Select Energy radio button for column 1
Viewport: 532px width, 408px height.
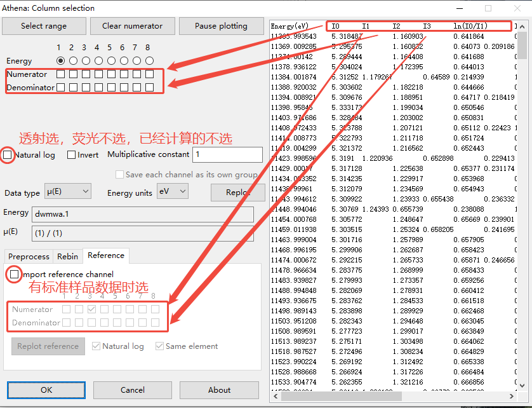pos(61,61)
